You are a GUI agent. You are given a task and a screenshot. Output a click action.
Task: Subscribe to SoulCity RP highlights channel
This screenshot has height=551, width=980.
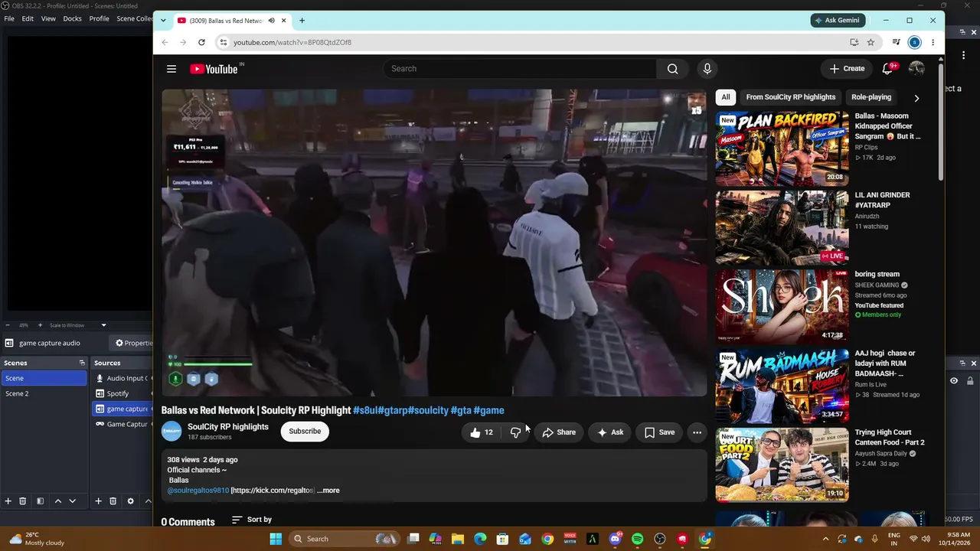(x=305, y=432)
